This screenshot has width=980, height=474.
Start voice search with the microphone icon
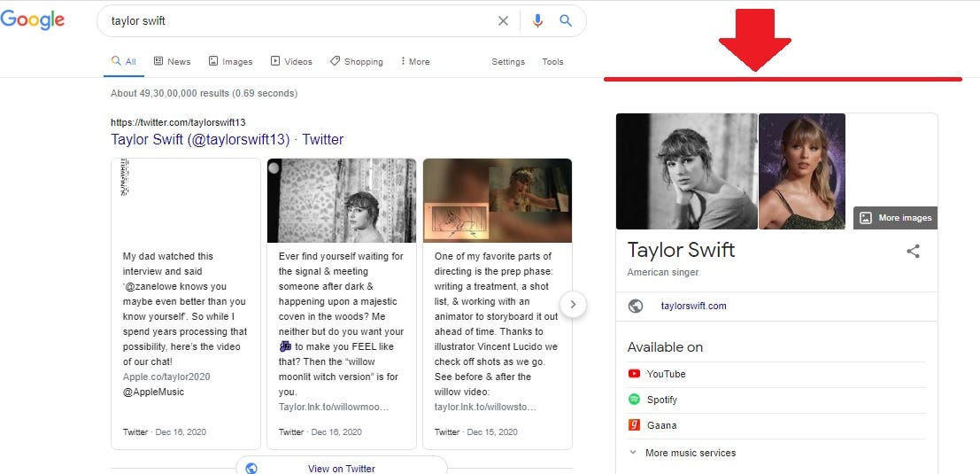click(x=537, y=20)
